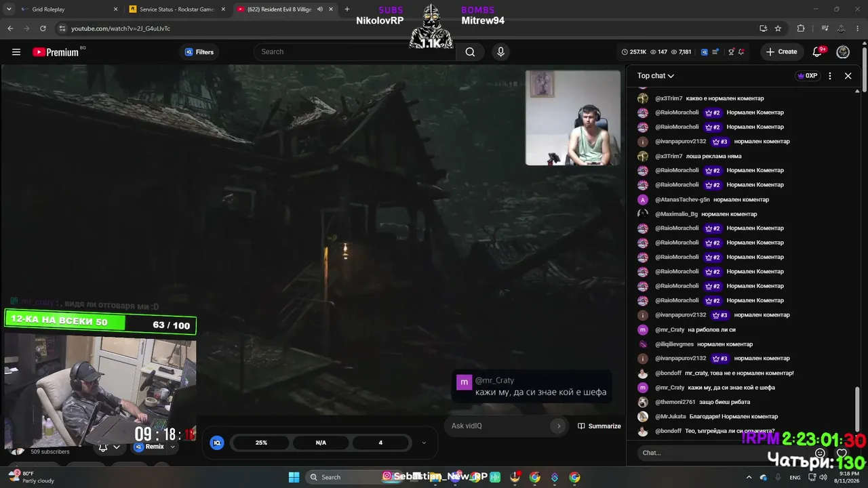Show hidden system tray icons

(749, 477)
